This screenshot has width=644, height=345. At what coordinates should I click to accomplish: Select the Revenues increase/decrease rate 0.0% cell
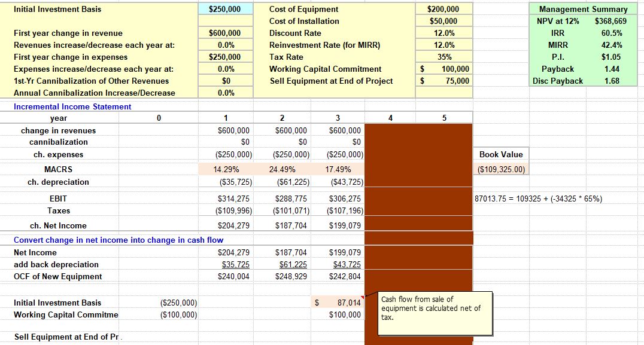[x=226, y=45]
